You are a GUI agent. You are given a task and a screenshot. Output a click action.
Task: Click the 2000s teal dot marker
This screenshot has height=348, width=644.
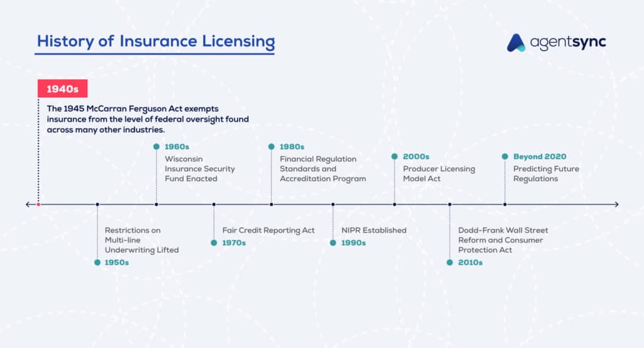point(395,157)
